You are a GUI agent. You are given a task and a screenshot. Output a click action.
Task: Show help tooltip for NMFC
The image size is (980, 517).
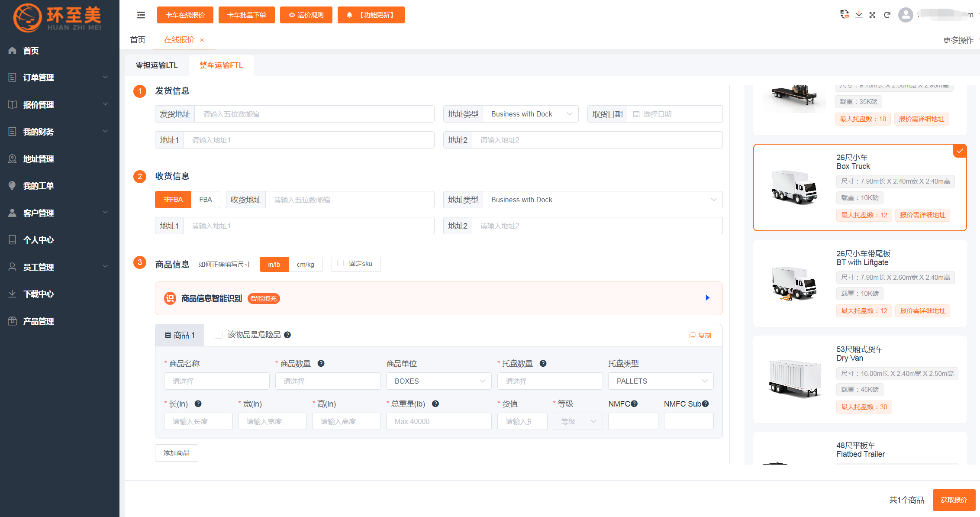coord(634,404)
